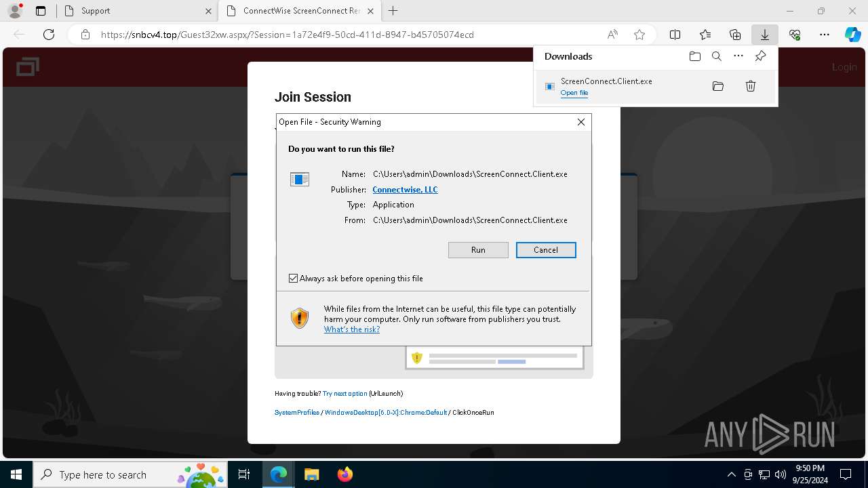868x488 pixels.
Task: Pin the Downloads panel
Action: [760, 56]
